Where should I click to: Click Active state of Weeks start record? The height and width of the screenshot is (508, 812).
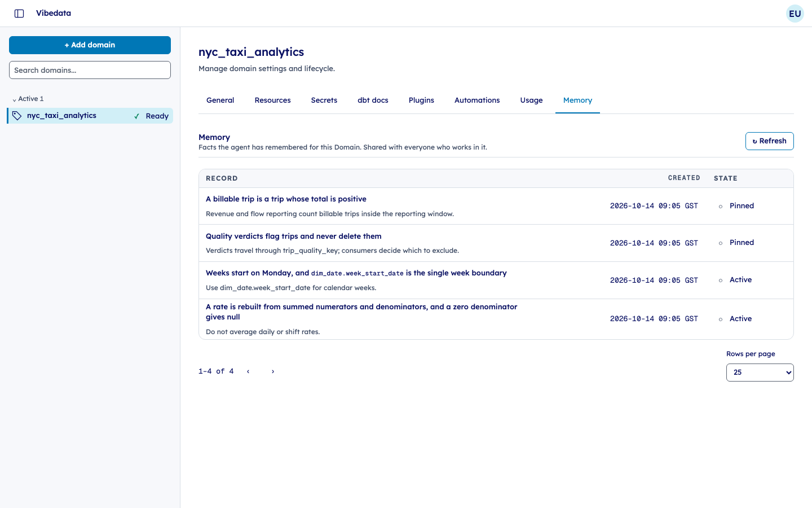[x=740, y=280]
